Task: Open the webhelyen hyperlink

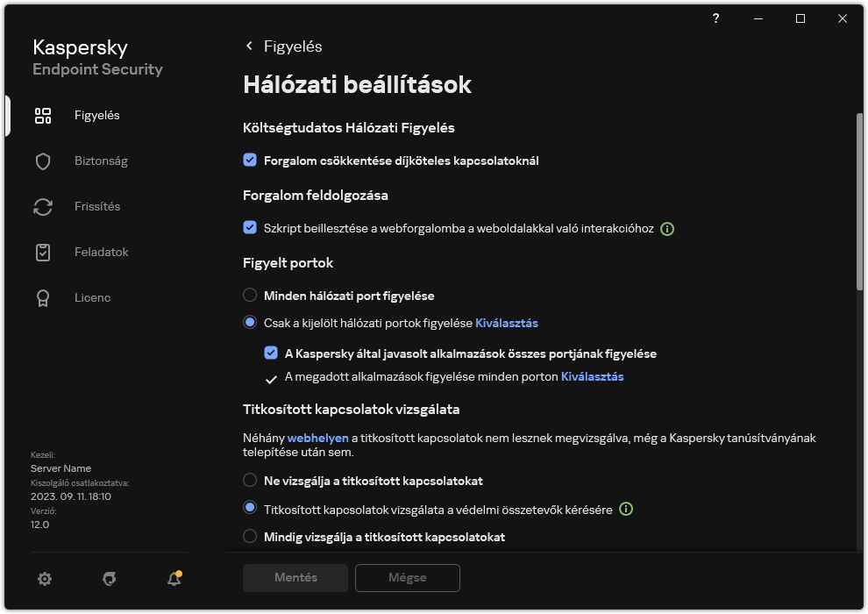Action: coord(318,438)
